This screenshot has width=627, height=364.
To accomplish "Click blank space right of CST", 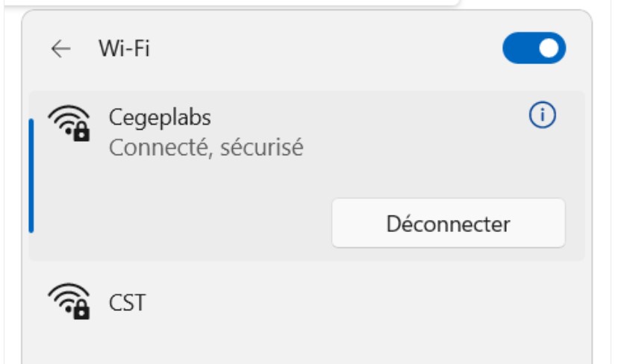I will click(x=358, y=303).
